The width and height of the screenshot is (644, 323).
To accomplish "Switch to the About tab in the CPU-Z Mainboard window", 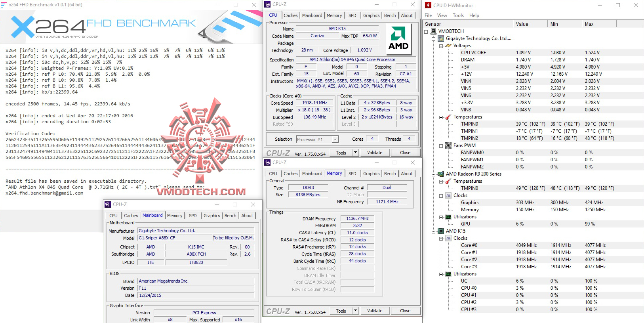I will (x=248, y=216).
